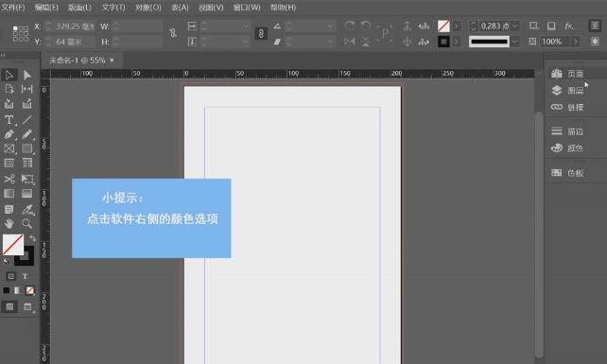Flip vertical icon in control bar
Viewport: 607px width, 364px height.
tap(366, 41)
